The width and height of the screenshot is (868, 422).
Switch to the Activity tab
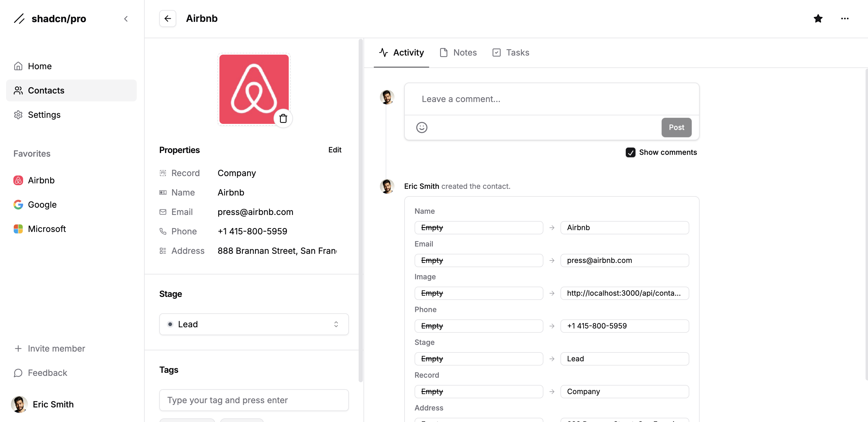click(401, 53)
